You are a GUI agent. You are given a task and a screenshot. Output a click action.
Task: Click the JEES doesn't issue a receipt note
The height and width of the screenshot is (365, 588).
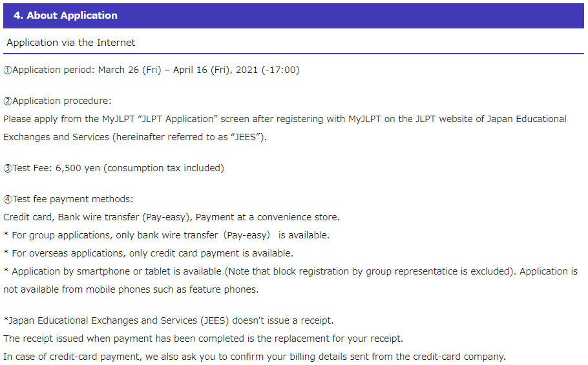169,321
